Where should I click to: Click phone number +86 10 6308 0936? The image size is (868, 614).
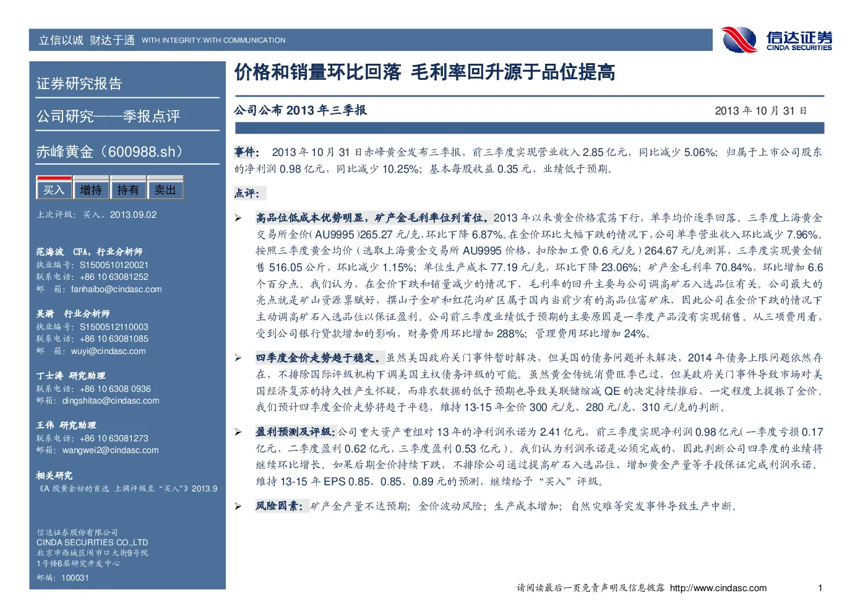(x=115, y=389)
